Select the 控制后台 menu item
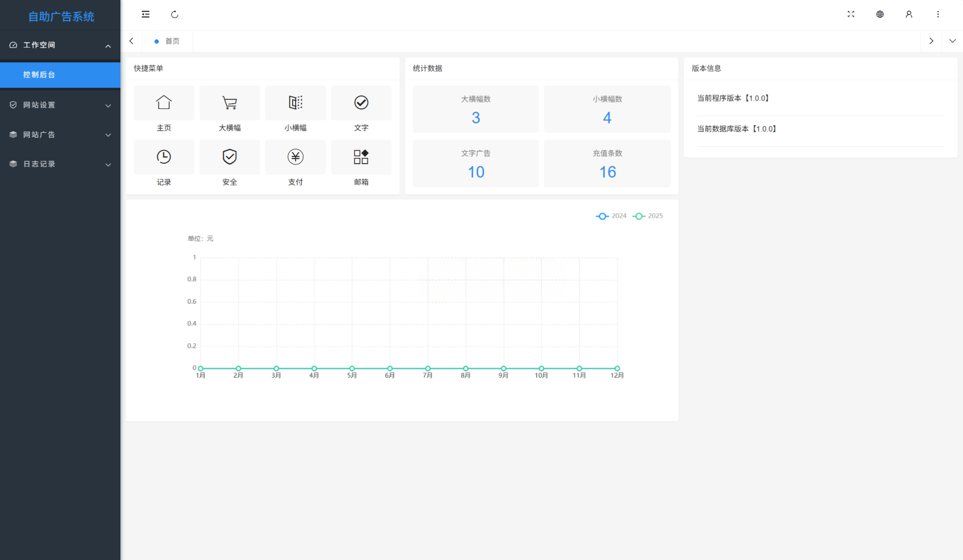This screenshot has height=560, width=963. pyautogui.click(x=60, y=75)
